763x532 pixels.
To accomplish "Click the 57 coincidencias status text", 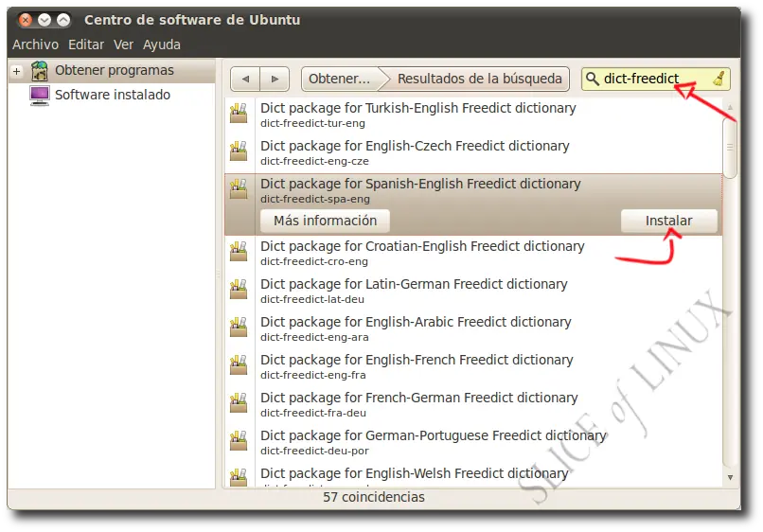I will tap(374, 497).
